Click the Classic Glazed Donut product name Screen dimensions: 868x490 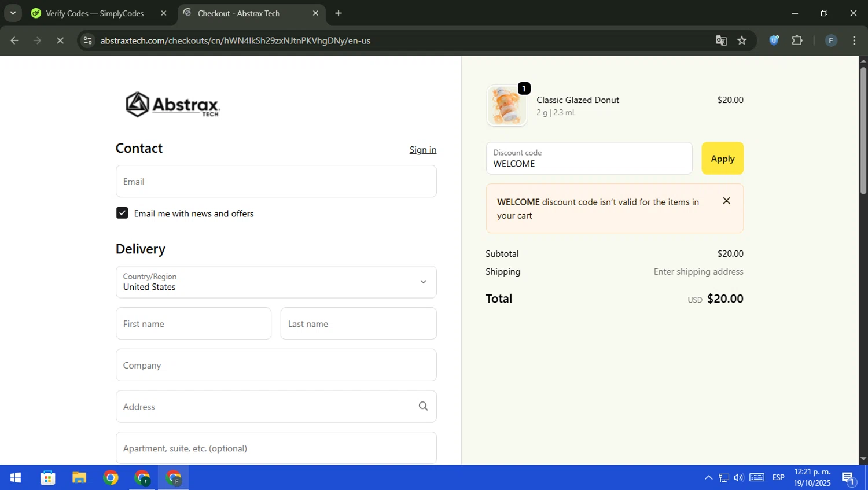click(578, 100)
